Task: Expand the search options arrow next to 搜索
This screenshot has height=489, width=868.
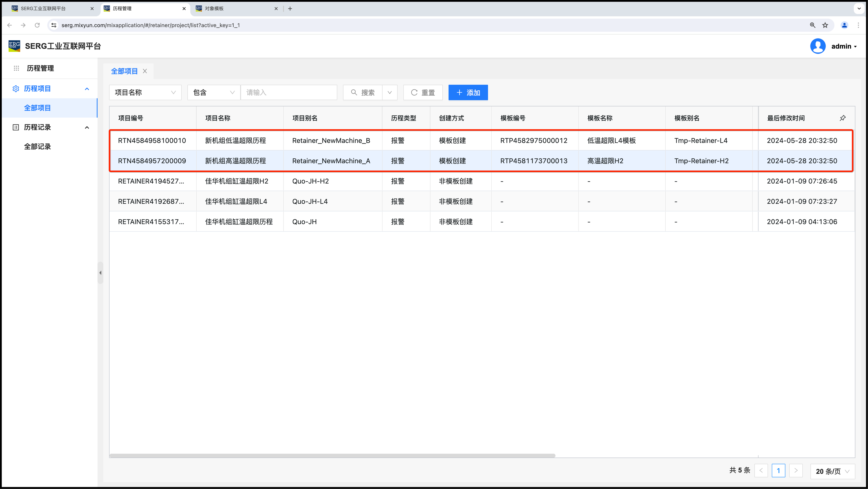Action: (x=389, y=92)
